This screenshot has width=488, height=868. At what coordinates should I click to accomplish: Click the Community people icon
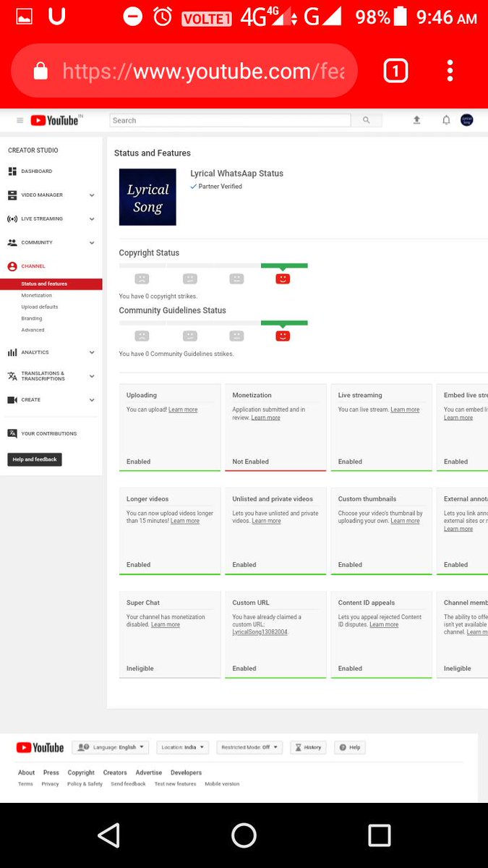click(x=12, y=242)
